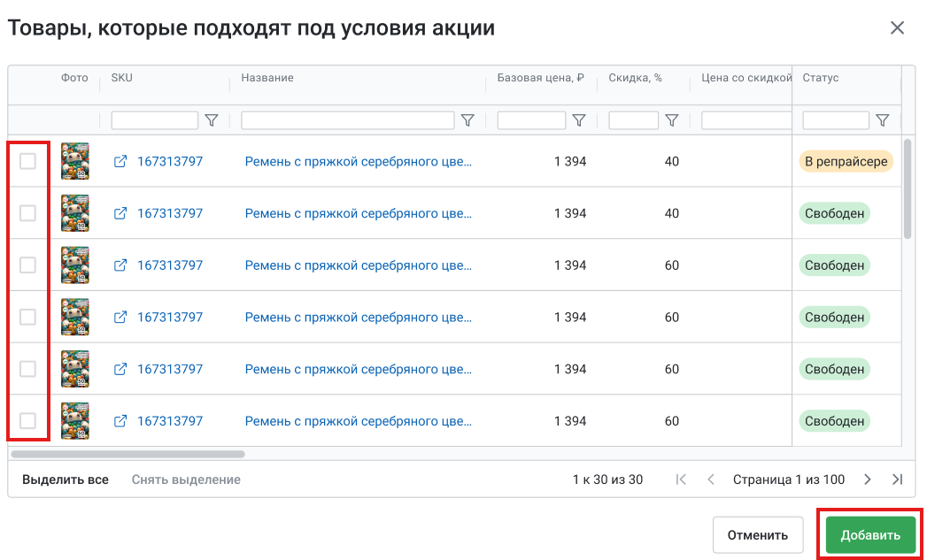
Task: Click the vertical table scrollbar
Action: (908, 188)
